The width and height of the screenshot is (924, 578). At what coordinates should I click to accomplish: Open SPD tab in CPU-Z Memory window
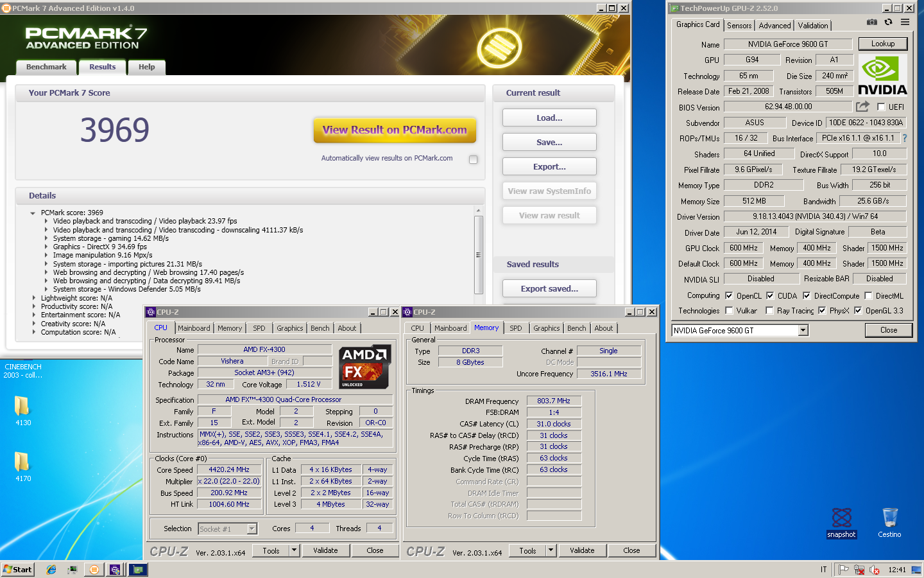(x=516, y=328)
